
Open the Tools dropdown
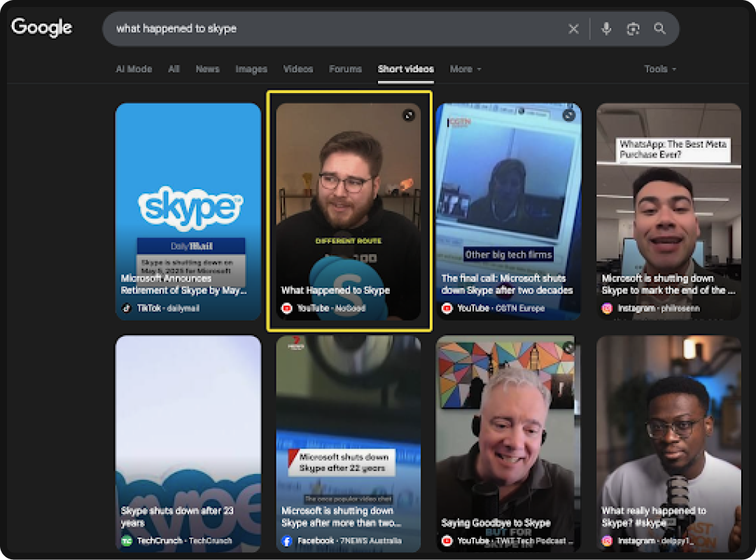click(x=659, y=69)
